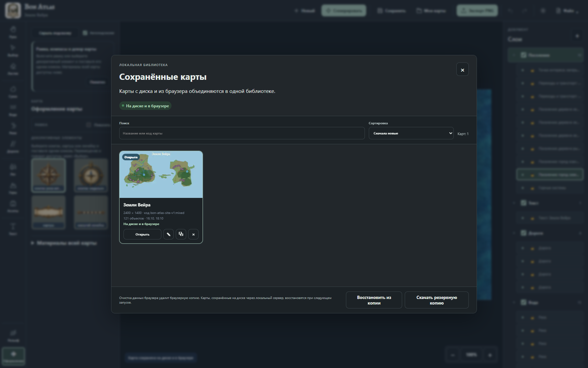
Task: Click the 121 объектов info line
Action: tap(143, 219)
